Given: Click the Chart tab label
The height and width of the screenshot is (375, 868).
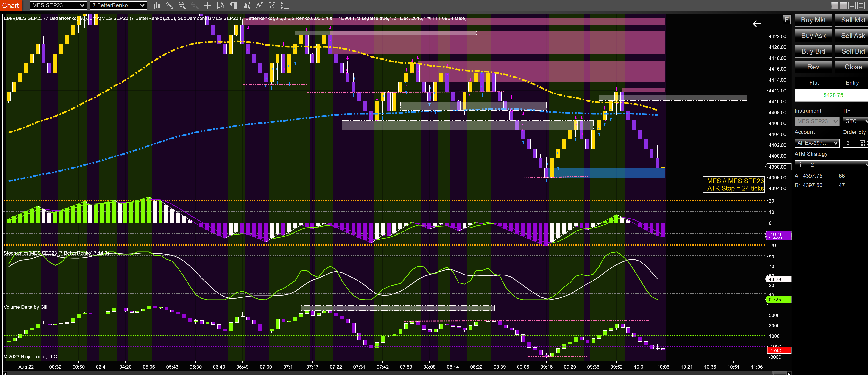Looking at the screenshot, I should pos(11,6).
